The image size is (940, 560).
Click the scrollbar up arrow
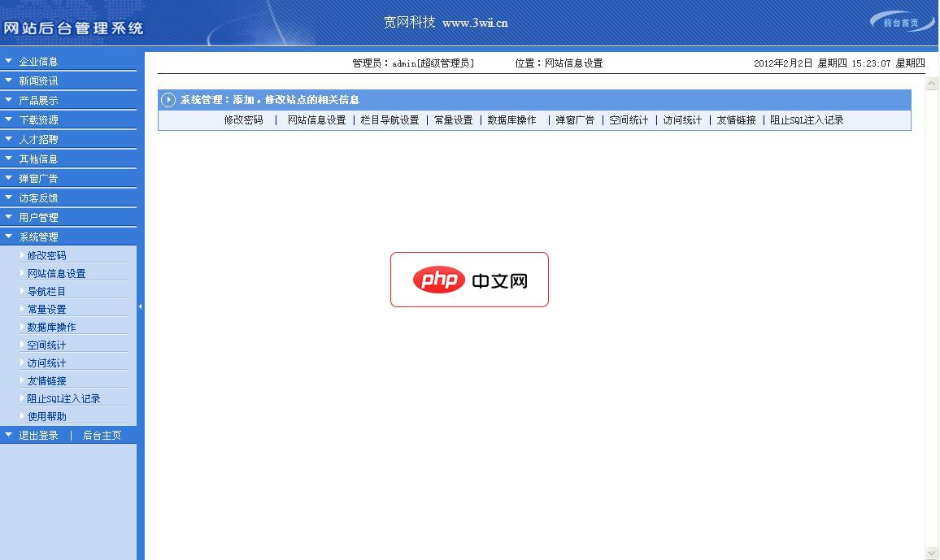click(932, 83)
